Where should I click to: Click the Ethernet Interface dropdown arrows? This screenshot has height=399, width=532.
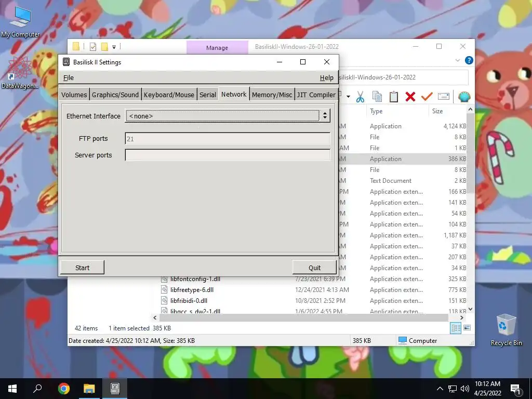pos(325,116)
